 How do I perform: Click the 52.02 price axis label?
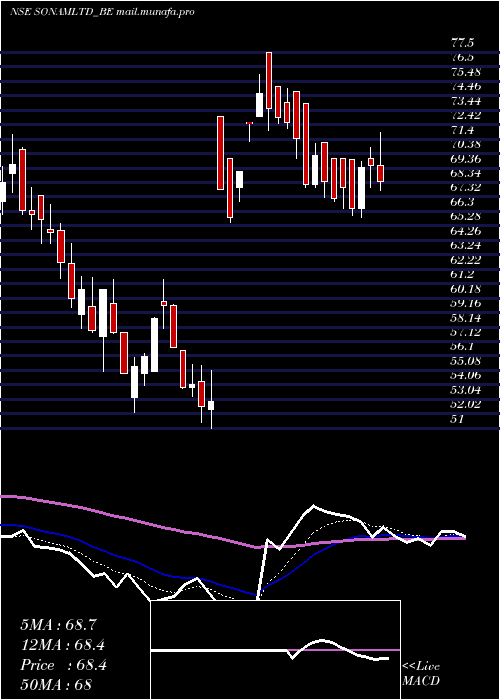[466, 404]
